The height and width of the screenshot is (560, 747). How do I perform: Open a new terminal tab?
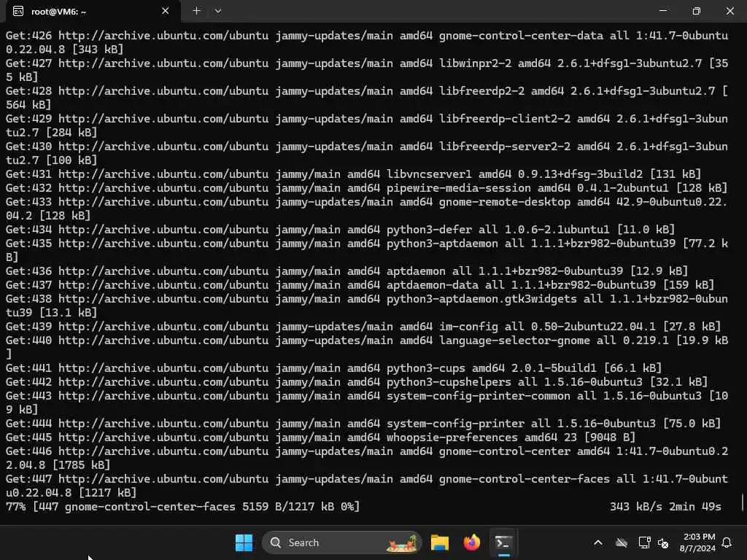(x=196, y=11)
